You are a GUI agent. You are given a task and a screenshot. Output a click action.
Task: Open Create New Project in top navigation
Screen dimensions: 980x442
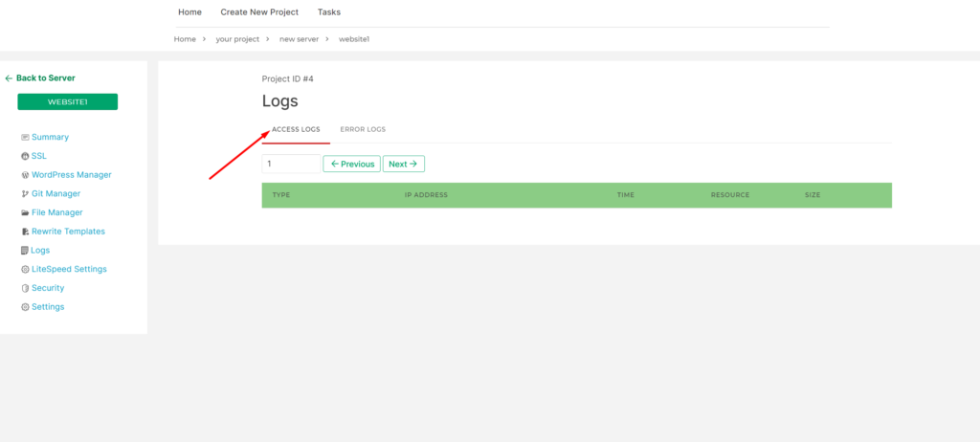point(259,12)
